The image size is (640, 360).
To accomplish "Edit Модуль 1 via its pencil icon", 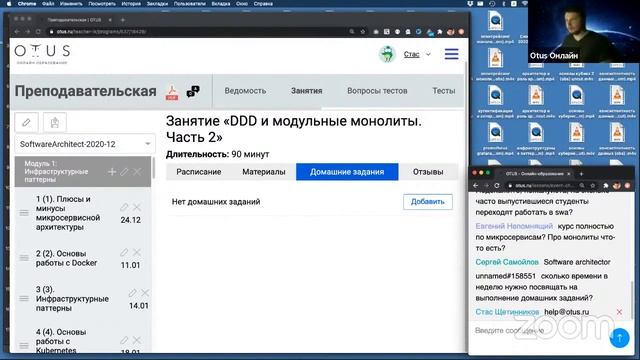I will point(124,172).
